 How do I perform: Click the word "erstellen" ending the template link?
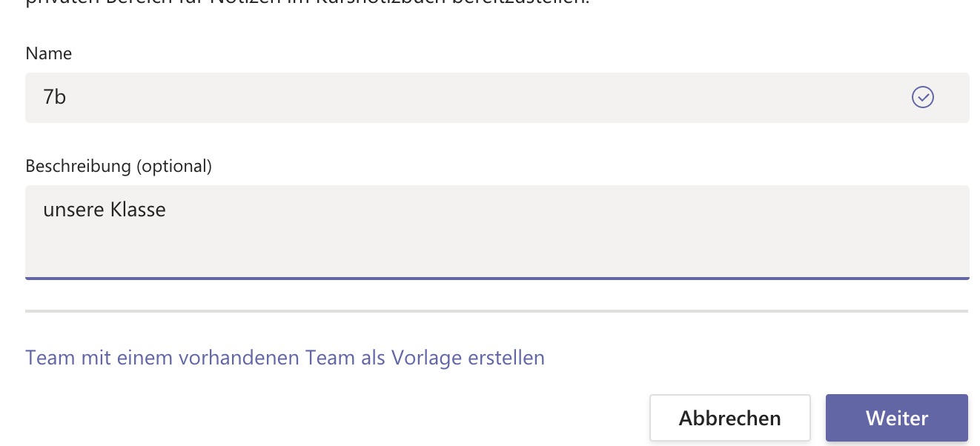click(x=507, y=358)
